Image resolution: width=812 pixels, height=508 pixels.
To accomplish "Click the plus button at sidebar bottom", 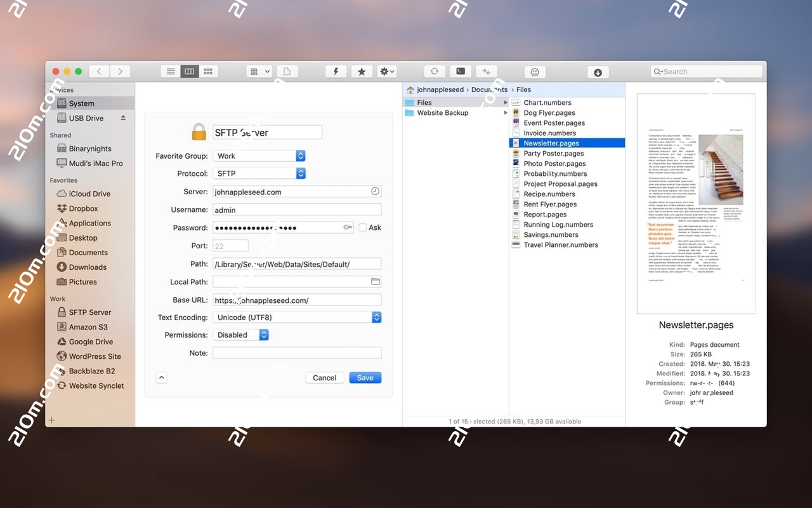I will pos(52,420).
